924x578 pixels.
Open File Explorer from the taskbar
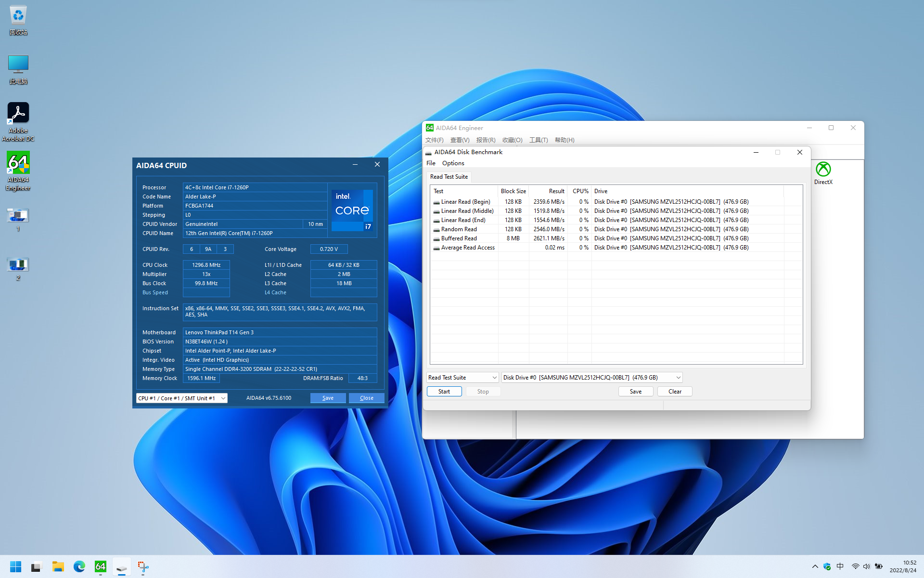point(58,566)
